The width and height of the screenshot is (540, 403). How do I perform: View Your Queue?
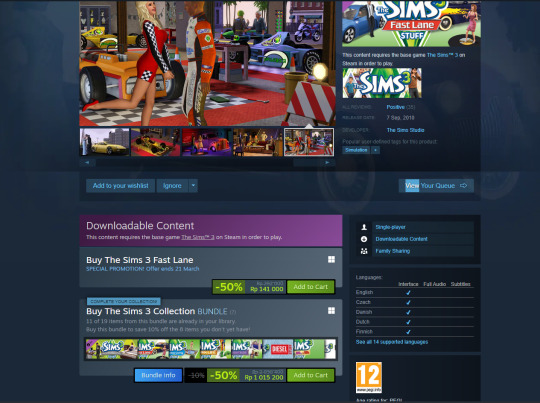tap(436, 186)
